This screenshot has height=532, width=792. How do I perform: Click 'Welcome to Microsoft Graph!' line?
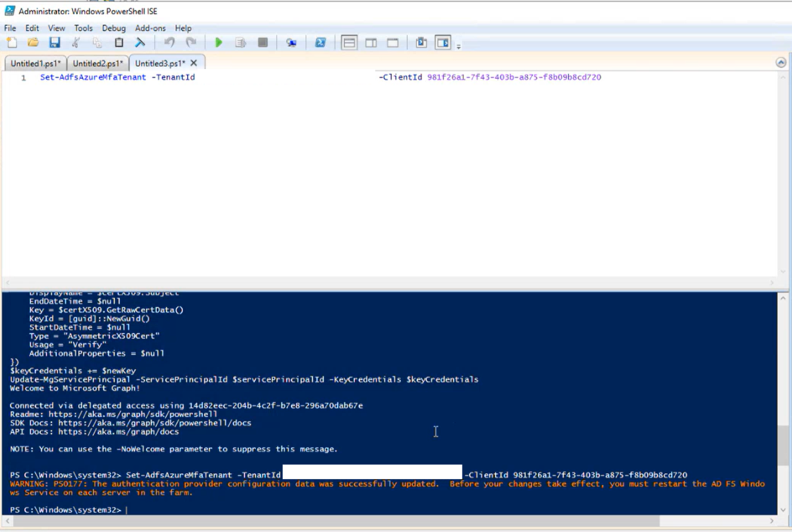75,388
